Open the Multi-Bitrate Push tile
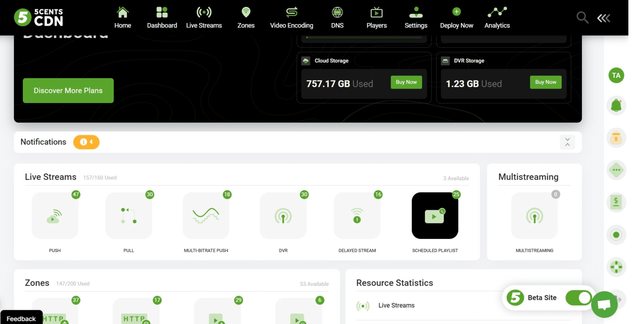Image resolution: width=644 pixels, height=324 pixels. (x=206, y=216)
